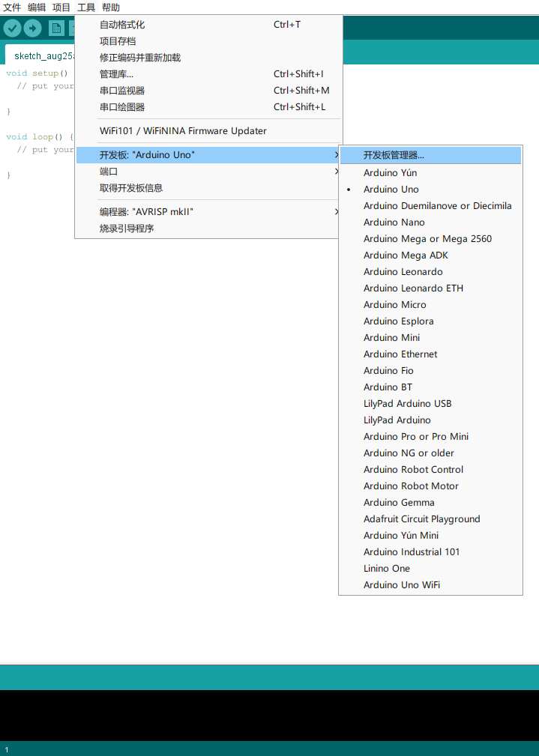This screenshot has width=539, height=756.
Task: Open 串口监视器
Action: (x=208, y=90)
